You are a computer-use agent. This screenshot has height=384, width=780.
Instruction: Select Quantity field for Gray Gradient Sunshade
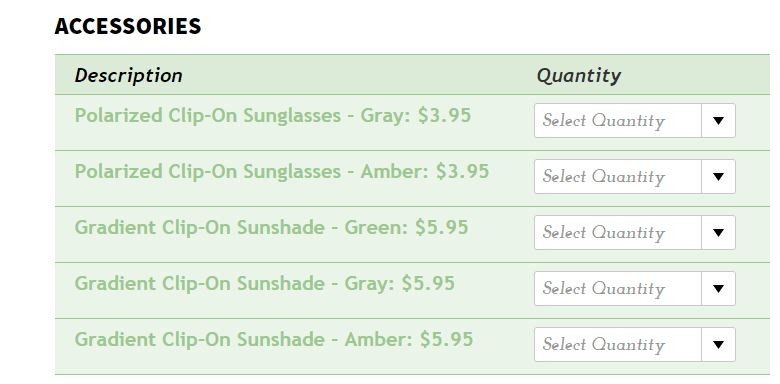pyautogui.click(x=635, y=288)
